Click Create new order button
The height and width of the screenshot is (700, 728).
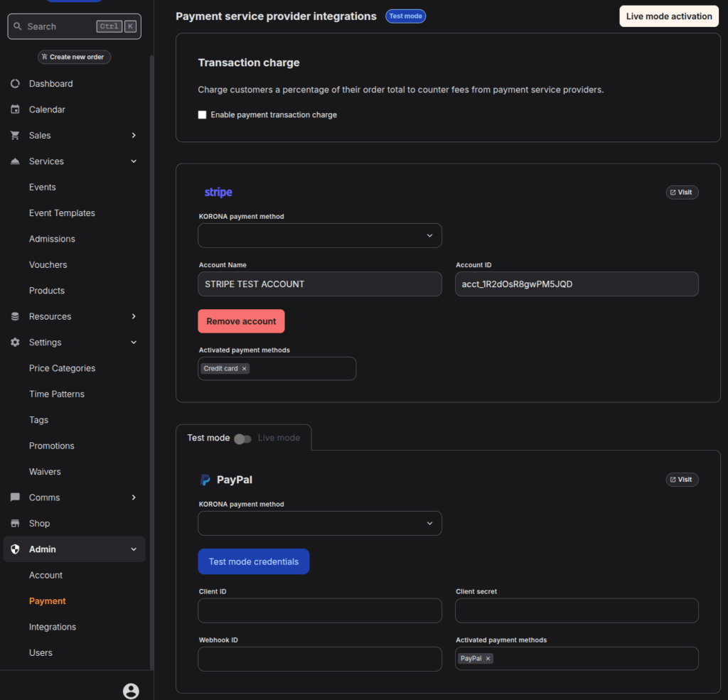74,57
